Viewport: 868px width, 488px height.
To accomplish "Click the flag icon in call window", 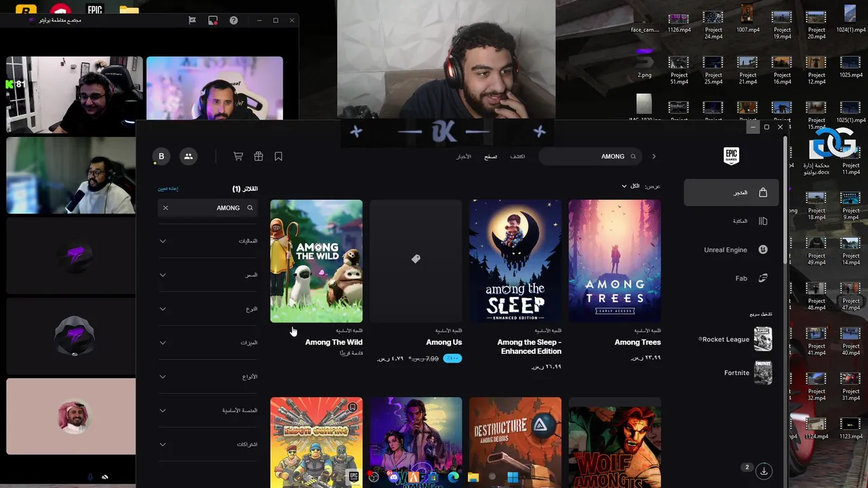I will pyautogui.click(x=192, y=20).
